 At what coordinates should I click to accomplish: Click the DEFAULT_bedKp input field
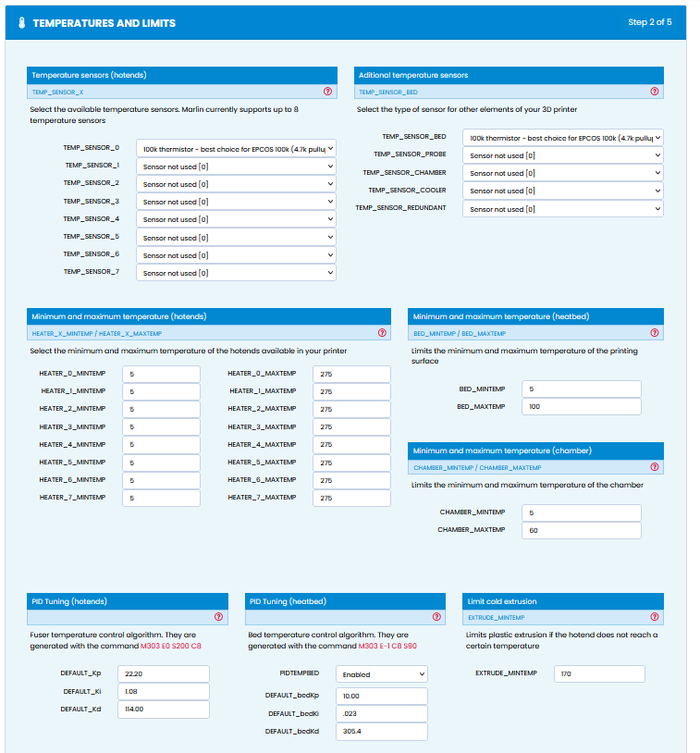point(382,696)
